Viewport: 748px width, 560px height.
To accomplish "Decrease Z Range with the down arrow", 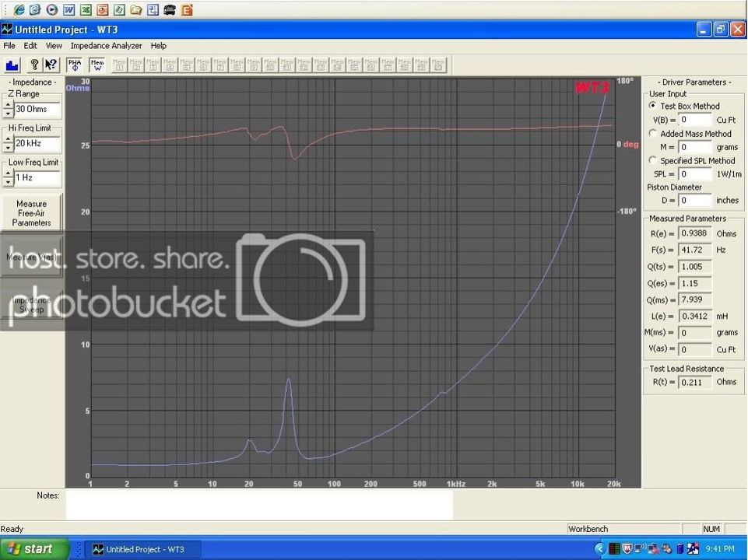I will [8, 114].
